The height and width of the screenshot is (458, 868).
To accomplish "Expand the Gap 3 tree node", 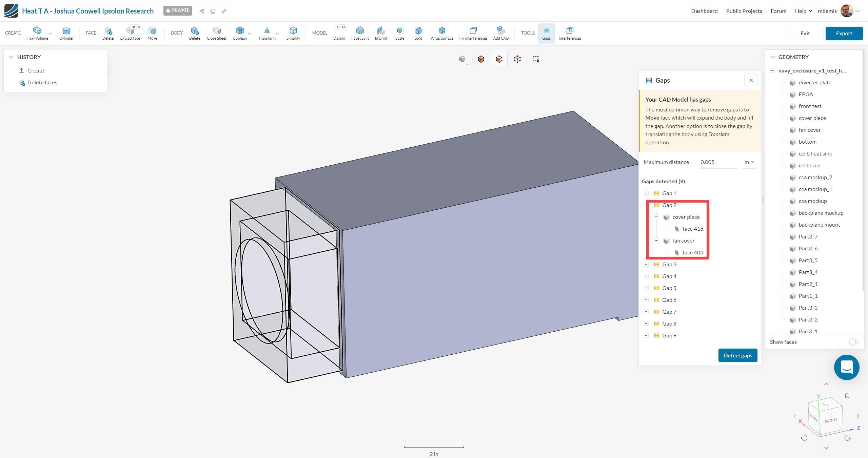I will pos(646,264).
